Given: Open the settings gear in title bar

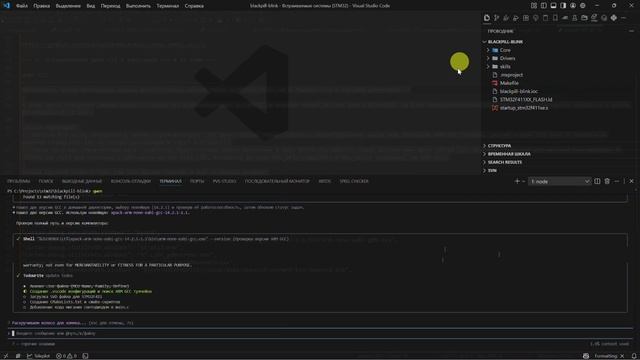Looking at the screenshot, I should click(x=583, y=6).
